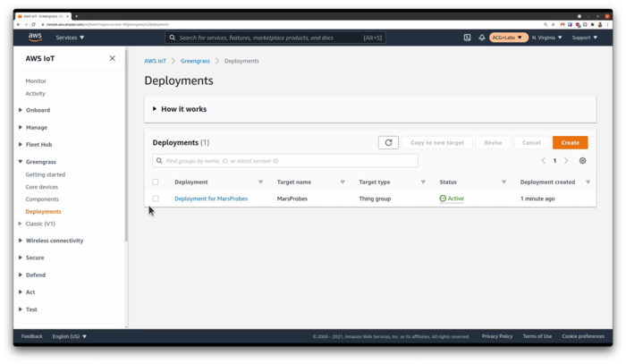Refresh the deployments list

click(x=388, y=142)
